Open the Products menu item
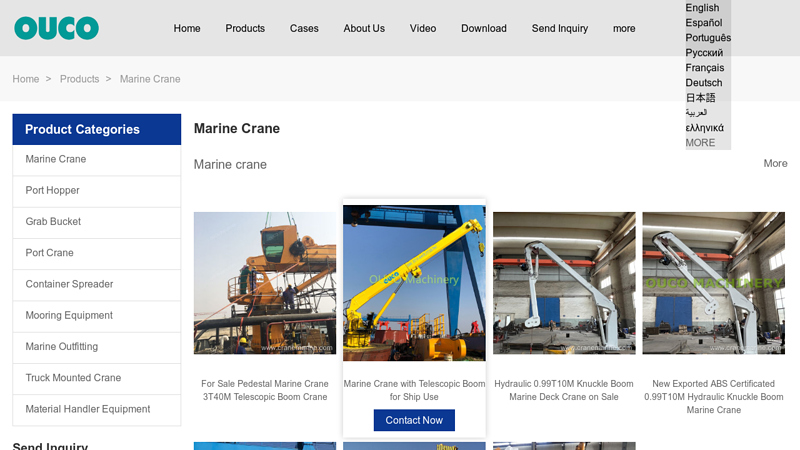The height and width of the screenshot is (450, 800). pyautogui.click(x=245, y=29)
